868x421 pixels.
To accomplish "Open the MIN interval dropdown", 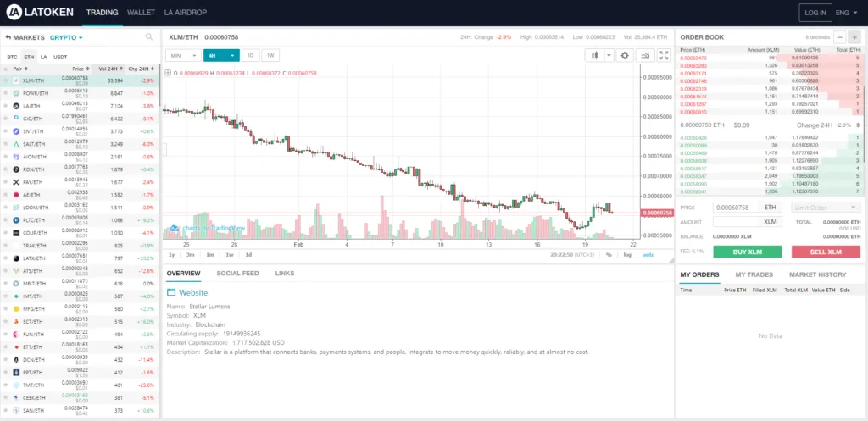I will pos(184,55).
